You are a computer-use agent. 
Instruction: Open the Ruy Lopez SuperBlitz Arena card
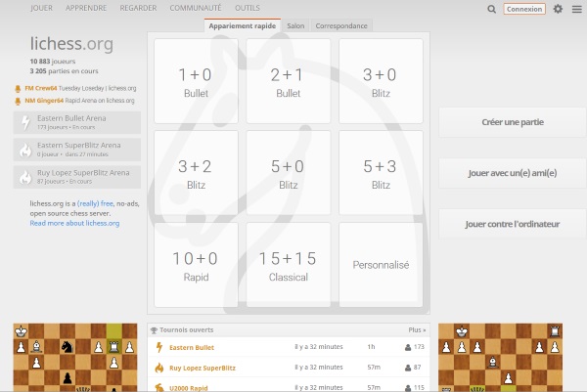click(x=77, y=177)
